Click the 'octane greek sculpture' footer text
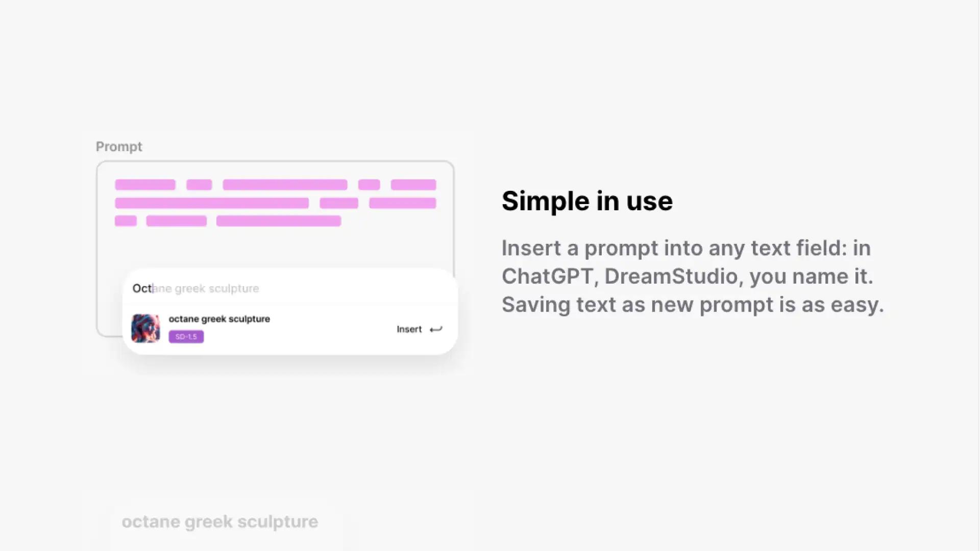Viewport: 980px width, 551px height. pos(219,521)
